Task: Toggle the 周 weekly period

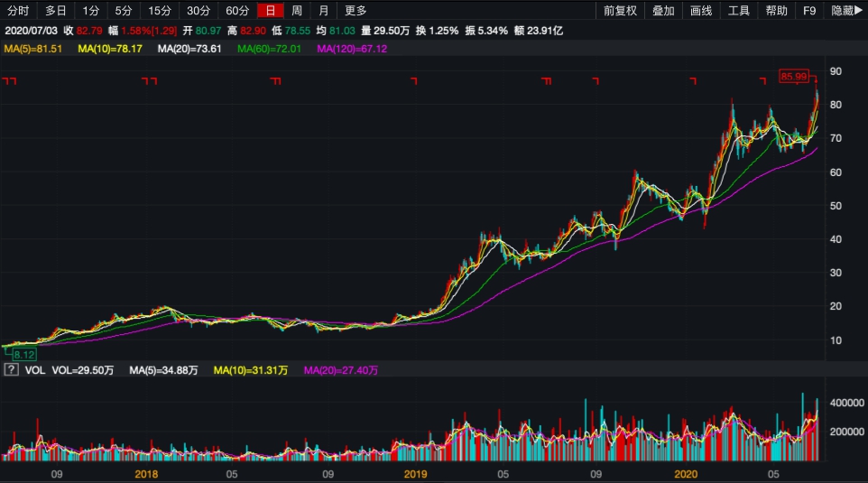Action: pyautogui.click(x=297, y=11)
